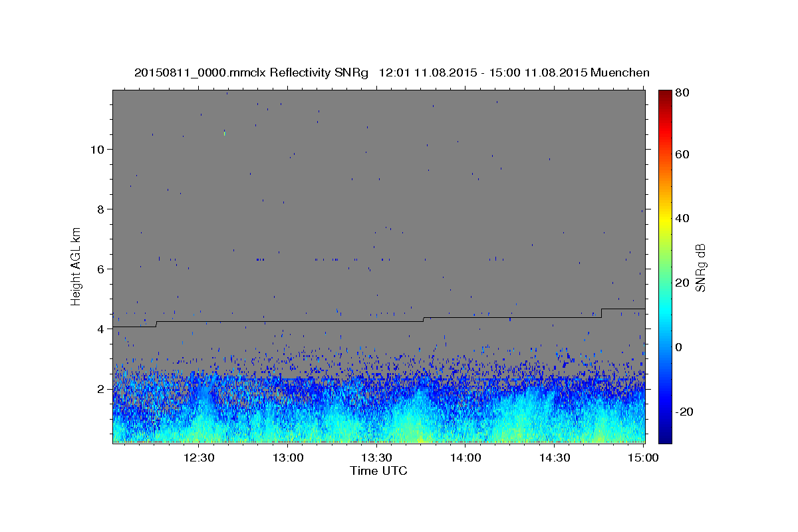Click the height tick label 2
Screen dimensions: 798x532
101,389
